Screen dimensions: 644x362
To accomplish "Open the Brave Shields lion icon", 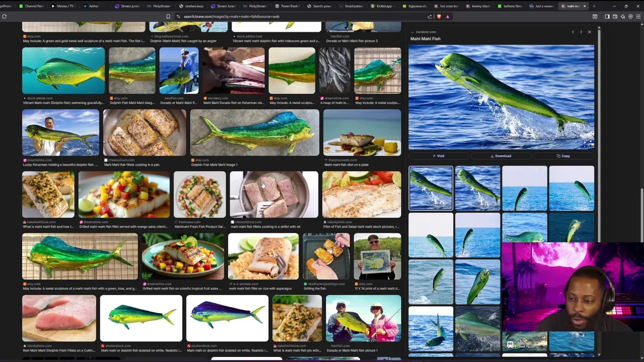I will 439,16.
